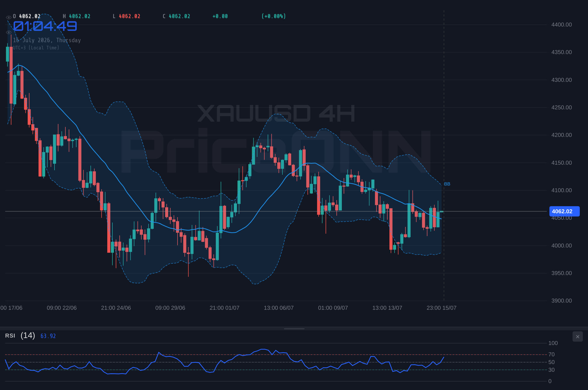Click the 09:00 29/06 time axis label
588x390 pixels.
tap(170, 308)
